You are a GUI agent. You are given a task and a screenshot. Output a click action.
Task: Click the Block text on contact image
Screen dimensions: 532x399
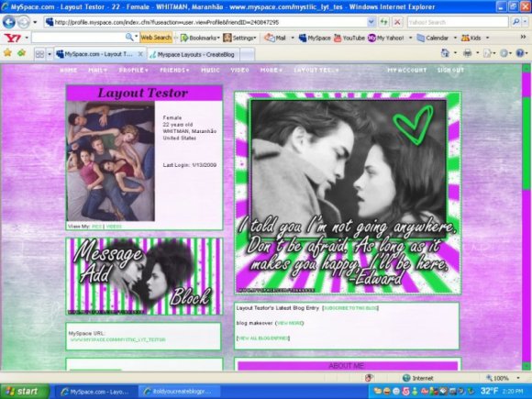[x=190, y=297]
